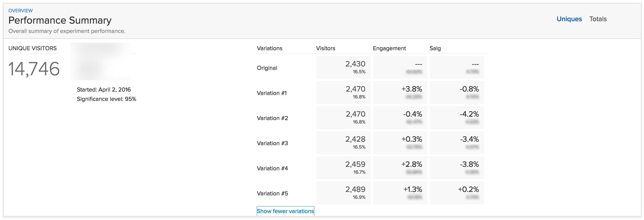Open Variation #2 Salg -4.2% cell
The image size is (644, 220).
coord(457,118)
